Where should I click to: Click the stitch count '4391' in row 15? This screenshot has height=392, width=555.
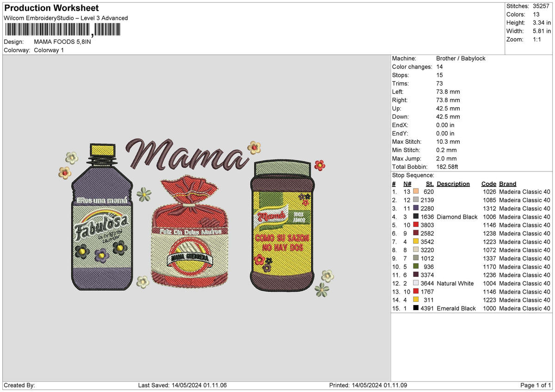427,308
